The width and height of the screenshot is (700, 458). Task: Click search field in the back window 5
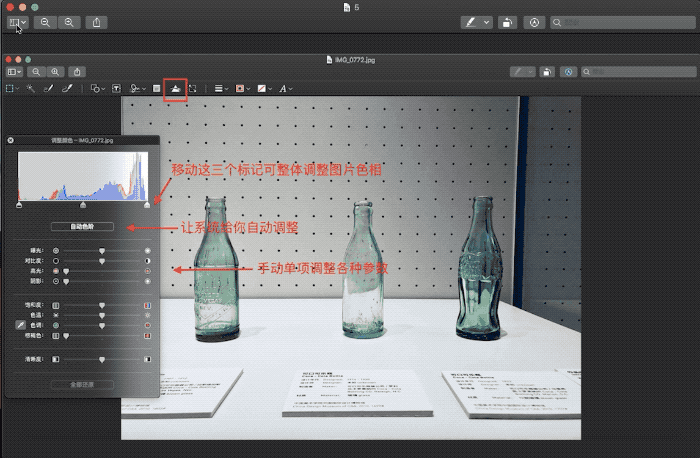[623, 22]
